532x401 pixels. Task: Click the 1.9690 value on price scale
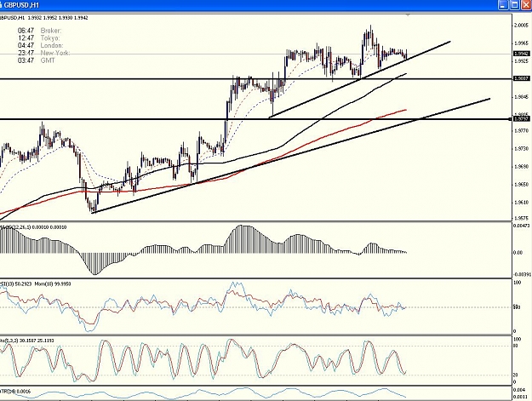click(522, 167)
